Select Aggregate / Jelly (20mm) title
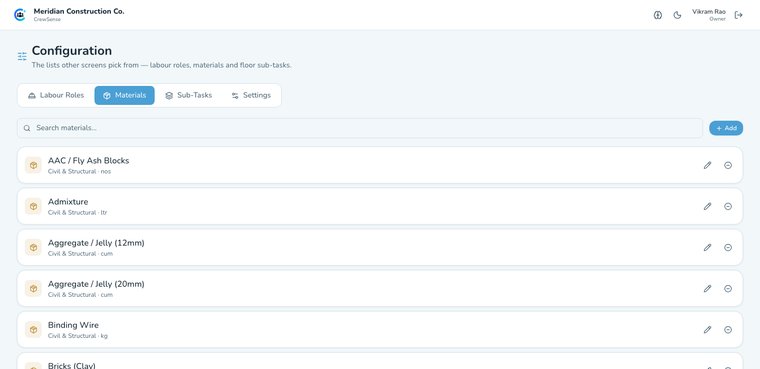This screenshot has width=760, height=369. [96, 284]
